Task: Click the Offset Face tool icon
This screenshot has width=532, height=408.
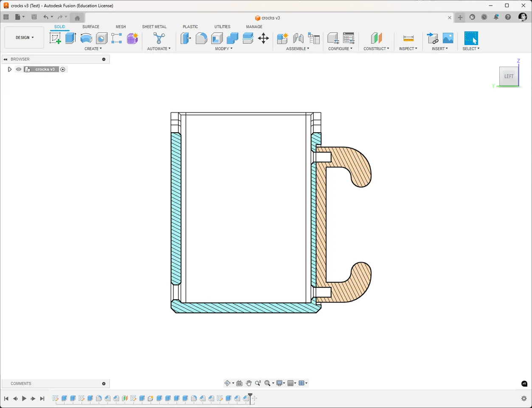Action: pyautogui.click(x=248, y=38)
